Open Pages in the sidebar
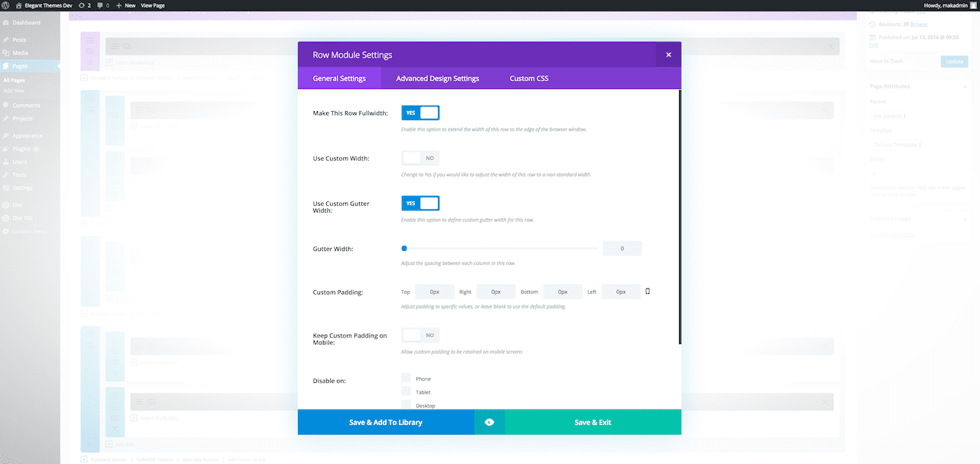This screenshot has width=980, height=464. 20,66
